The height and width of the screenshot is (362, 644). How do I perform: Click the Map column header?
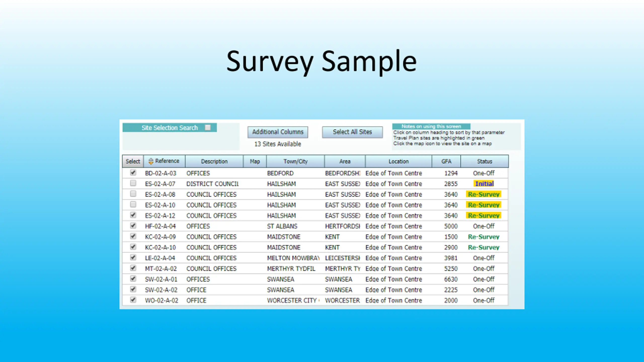coord(255,161)
